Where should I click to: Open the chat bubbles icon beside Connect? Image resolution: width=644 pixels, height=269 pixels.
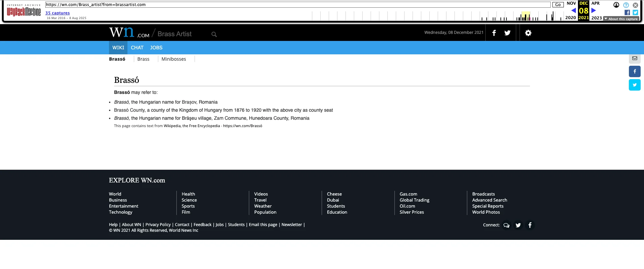[x=506, y=225]
